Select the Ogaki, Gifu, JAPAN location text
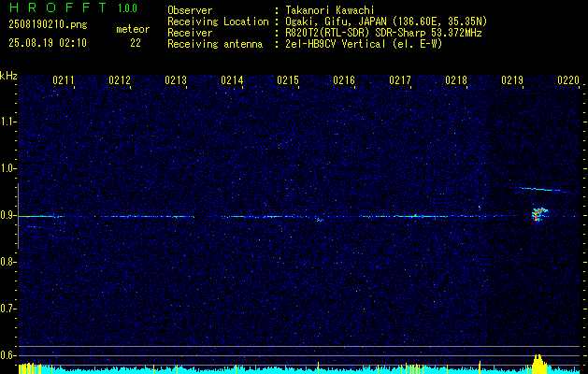Viewport: 588px width, 374px height. (x=386, y=22)
